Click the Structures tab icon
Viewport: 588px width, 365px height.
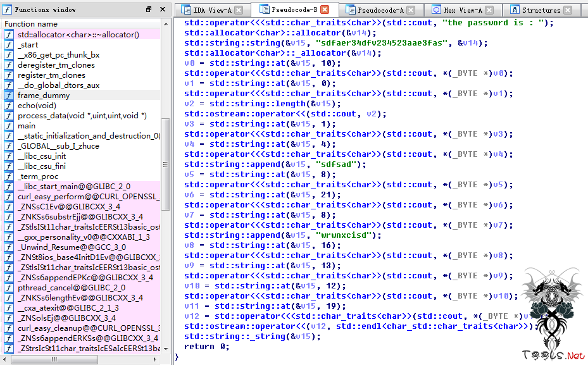click(x=515, y=10)
